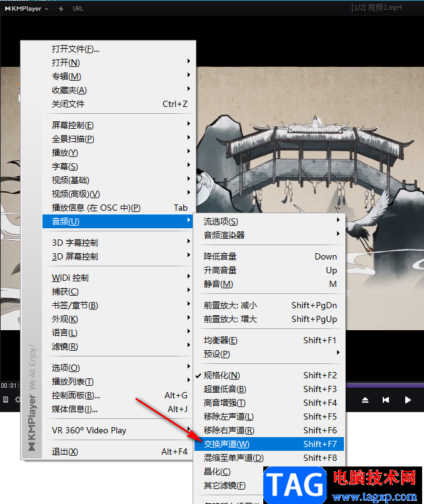This screenshot has height=504, width=424.
Task: Open the URL entry in title bar
Action: 78,9
